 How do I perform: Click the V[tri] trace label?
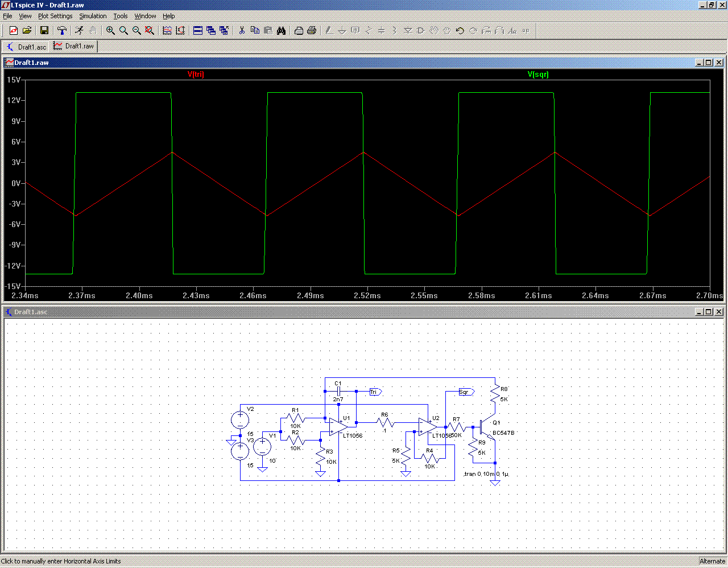click(x=196, y=75)
